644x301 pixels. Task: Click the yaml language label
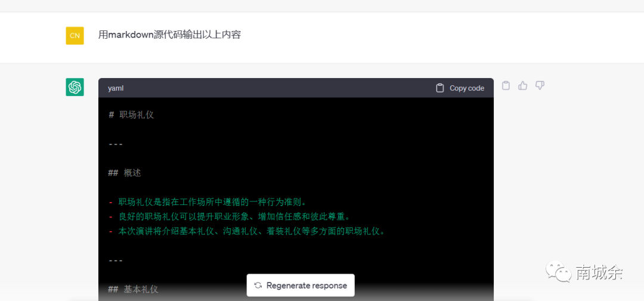pos(116,88)
